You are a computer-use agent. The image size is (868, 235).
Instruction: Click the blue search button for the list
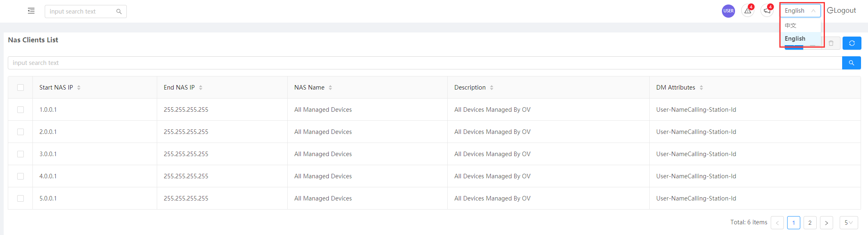pos(851,63)
